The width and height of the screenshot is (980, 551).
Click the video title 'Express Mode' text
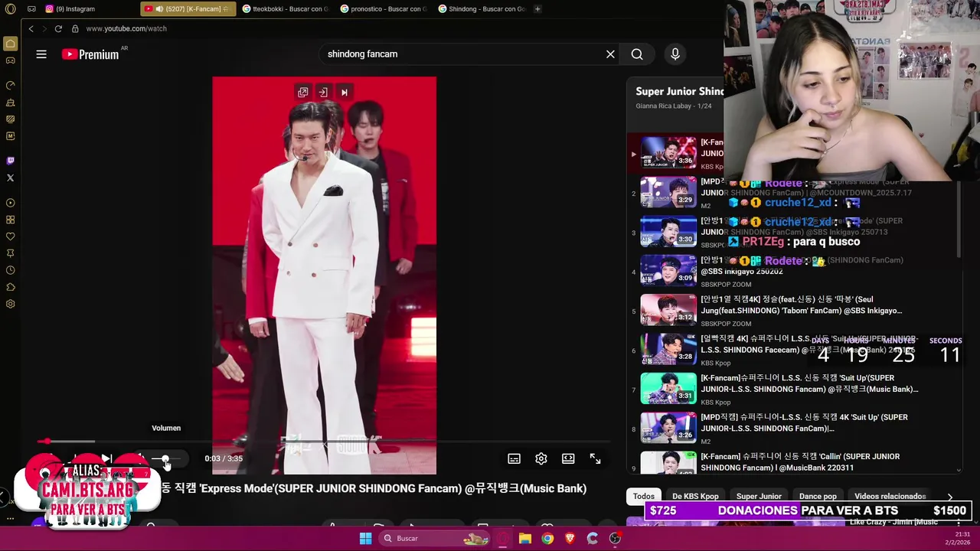pyautogui.click(x=374, y=488)
